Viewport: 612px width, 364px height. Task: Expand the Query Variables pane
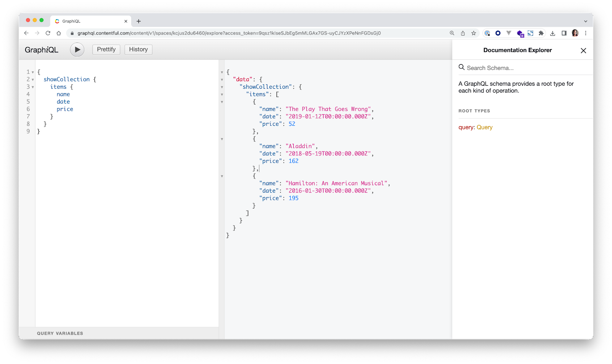click(x=60, y=333)
